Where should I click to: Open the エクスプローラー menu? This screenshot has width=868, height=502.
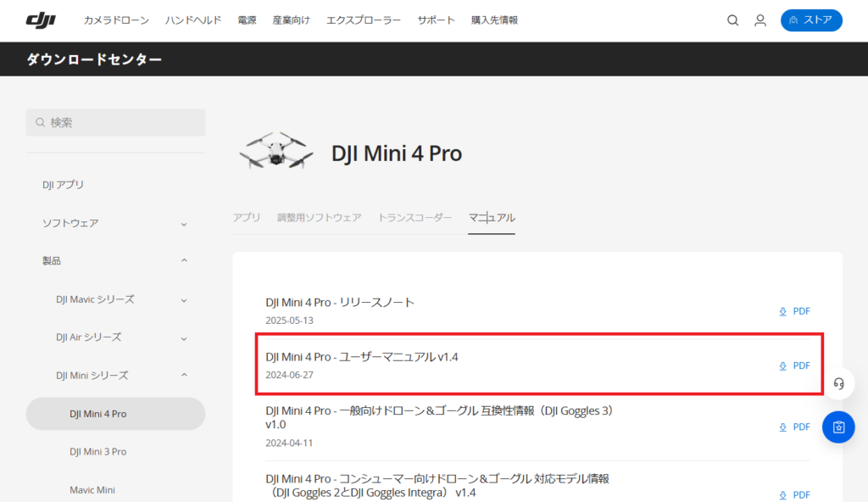tap(364, 20)
